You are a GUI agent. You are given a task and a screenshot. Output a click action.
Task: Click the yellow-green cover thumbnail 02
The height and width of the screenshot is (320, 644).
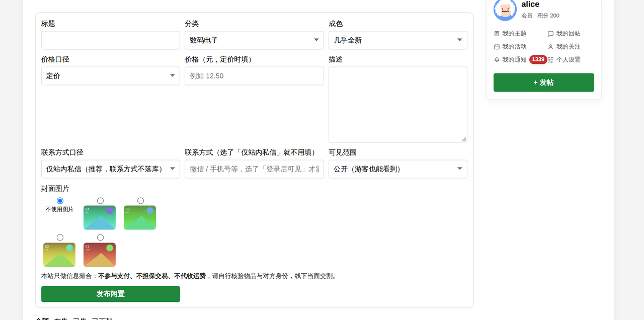click(x=59, y=255)
